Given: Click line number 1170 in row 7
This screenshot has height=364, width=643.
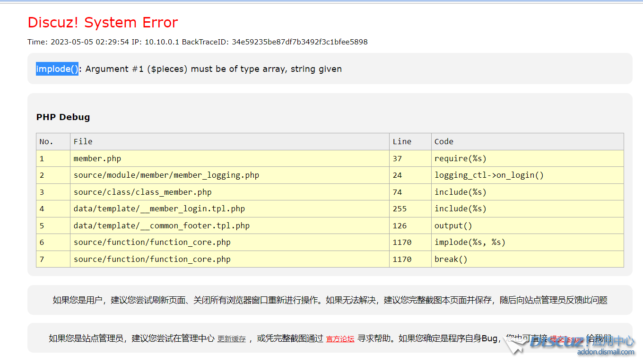Looking at the screenshot, I should coord(401,259).
